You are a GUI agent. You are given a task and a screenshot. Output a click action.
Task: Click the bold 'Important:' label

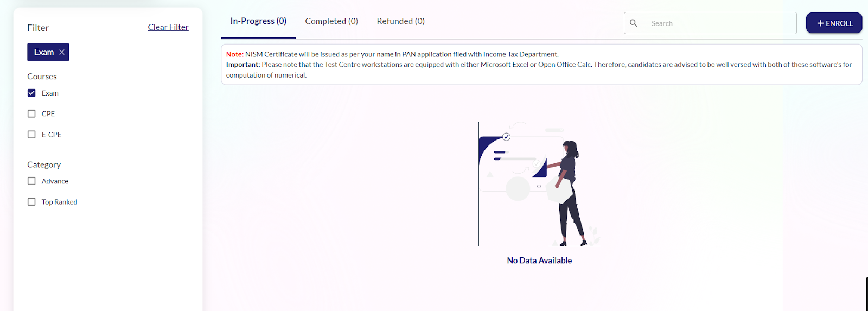click(243, 65)
